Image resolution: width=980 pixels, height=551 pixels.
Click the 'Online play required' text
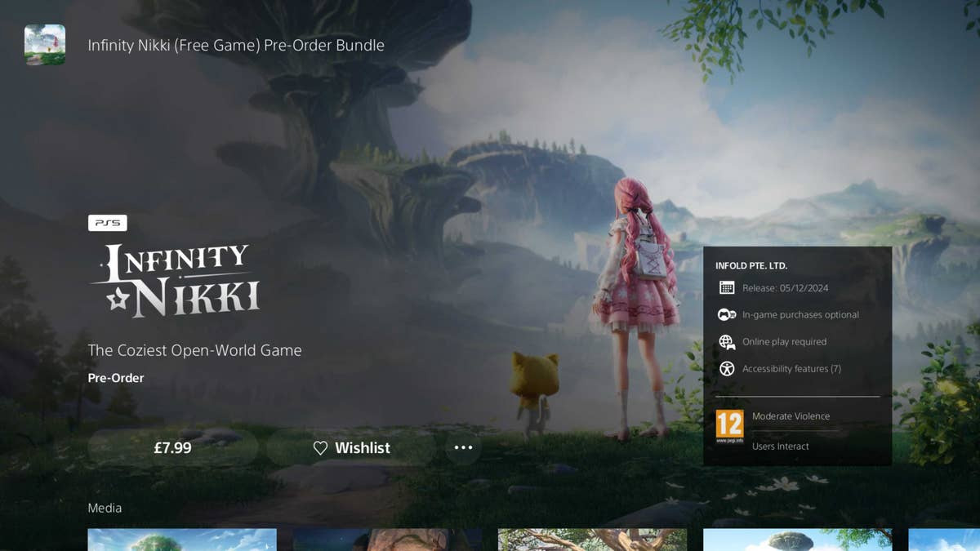[784, 342]
